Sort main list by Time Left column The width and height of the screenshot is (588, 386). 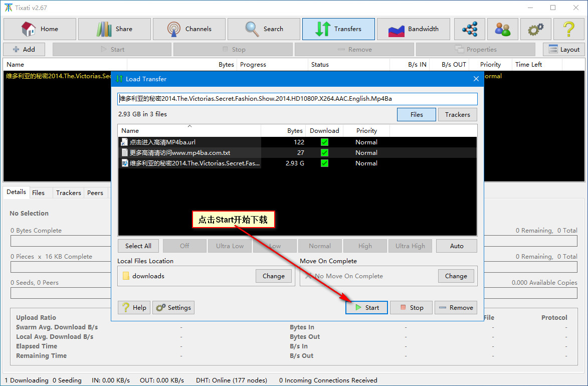pyautogui.click(x=537, y=65)
